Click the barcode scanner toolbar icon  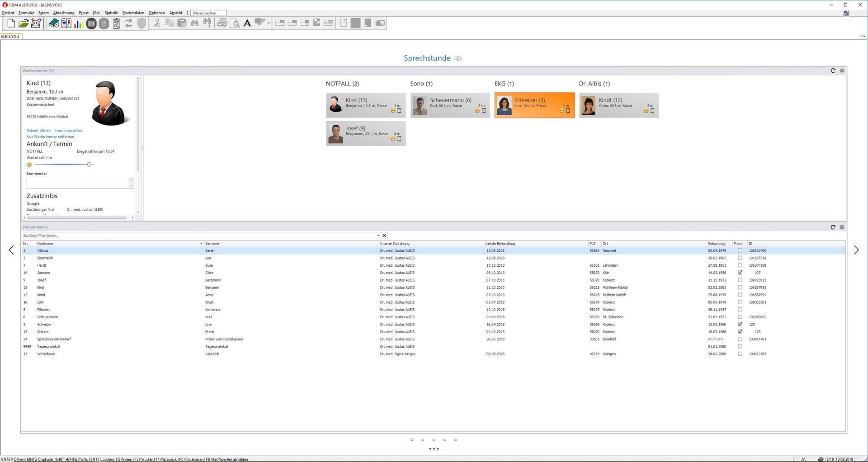91,24
